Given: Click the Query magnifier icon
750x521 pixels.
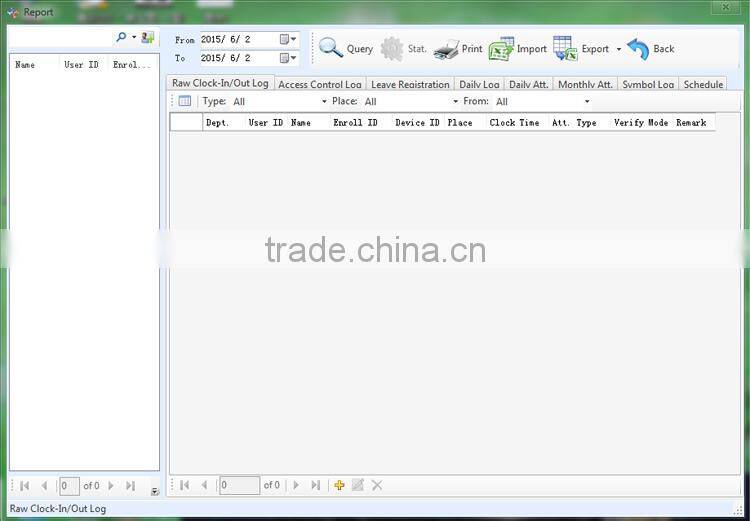Looking at the screenshot, I should [x=331, y=48].
